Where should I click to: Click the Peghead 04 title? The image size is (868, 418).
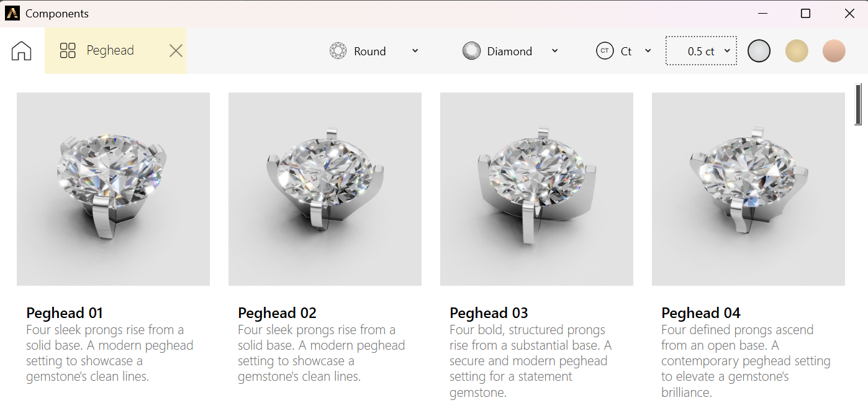point(701,312)
